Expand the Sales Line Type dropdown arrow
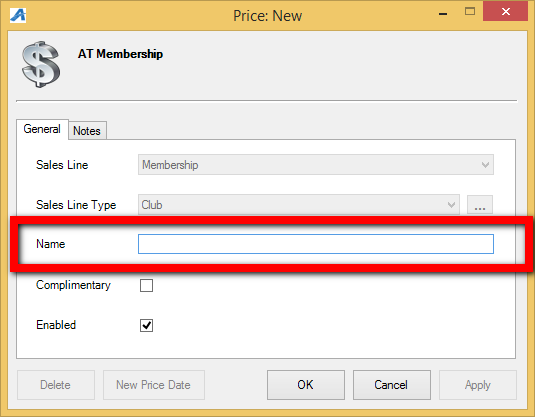Image resolution: width=535 pixels, height=417 pixels. pyautogui.click(x=451, y=205)
